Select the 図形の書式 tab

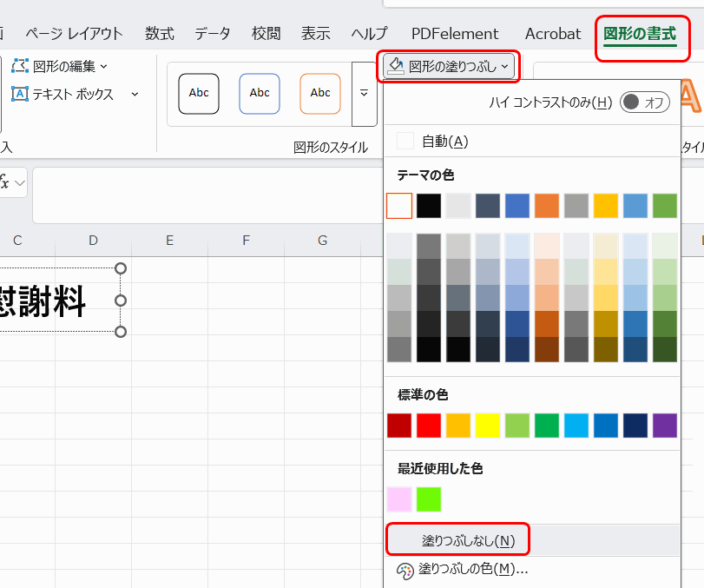pyautogui.click(x=640, y=34)
